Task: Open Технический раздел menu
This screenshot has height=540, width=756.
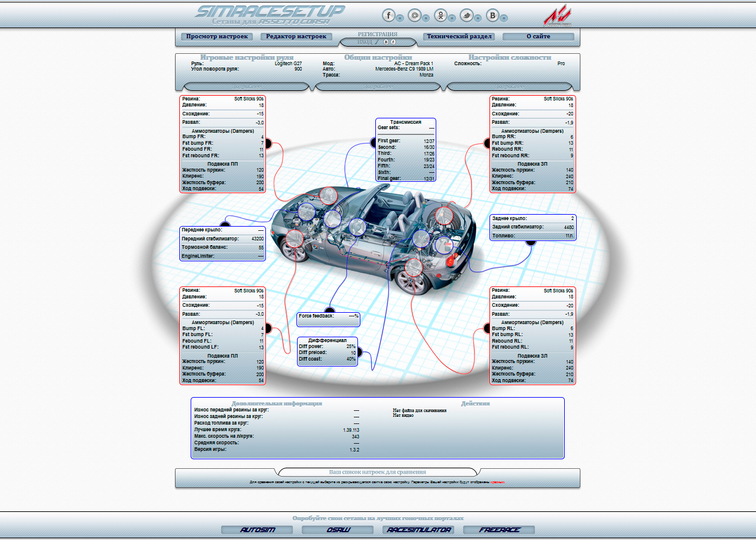Action: click(x=459, y=36)
